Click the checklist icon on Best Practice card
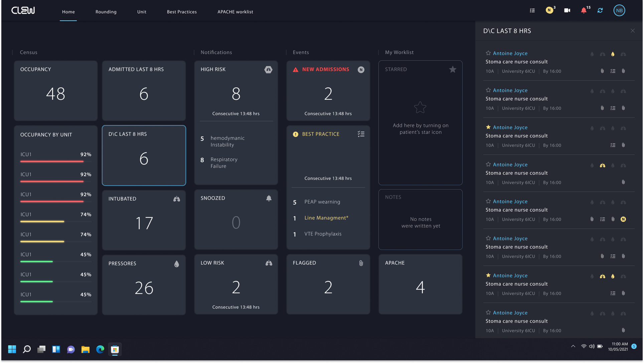This screenshot has height=363, width=644. 361,134
